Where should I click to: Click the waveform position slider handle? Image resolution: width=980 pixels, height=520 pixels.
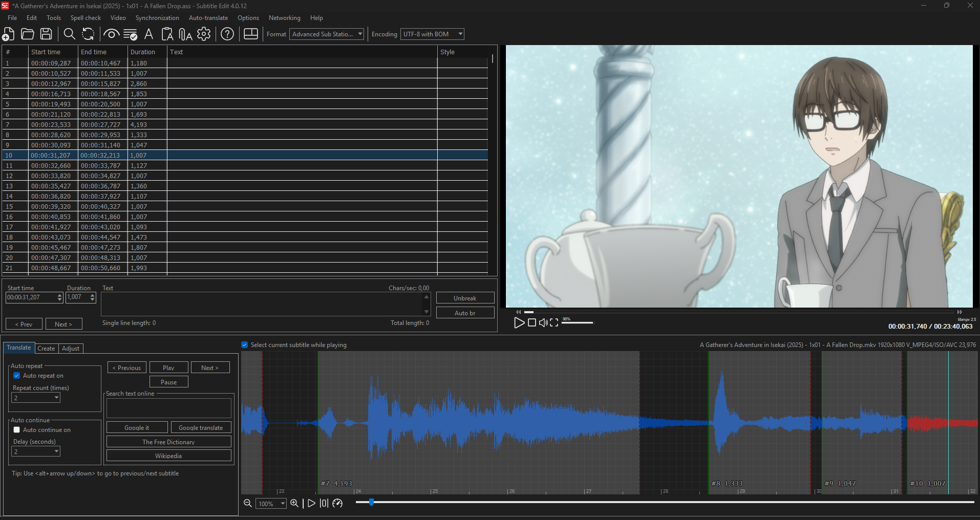[371, 503]
